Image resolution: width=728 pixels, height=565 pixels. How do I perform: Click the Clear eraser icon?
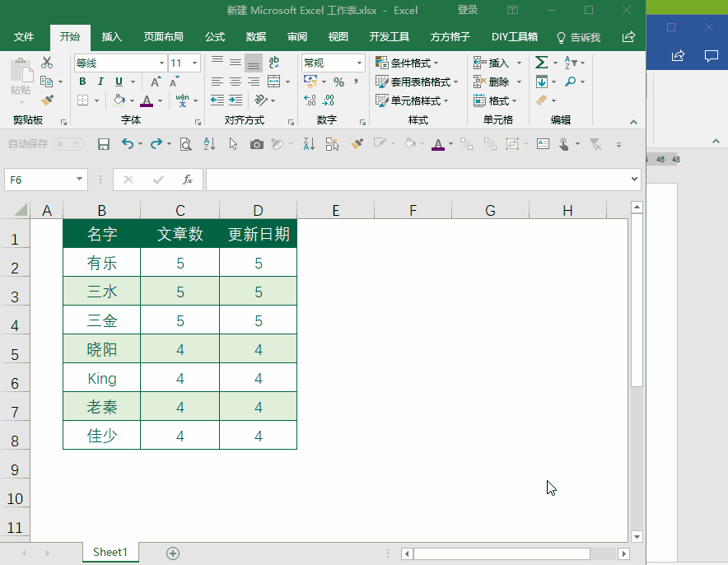(x=541, y=100)
